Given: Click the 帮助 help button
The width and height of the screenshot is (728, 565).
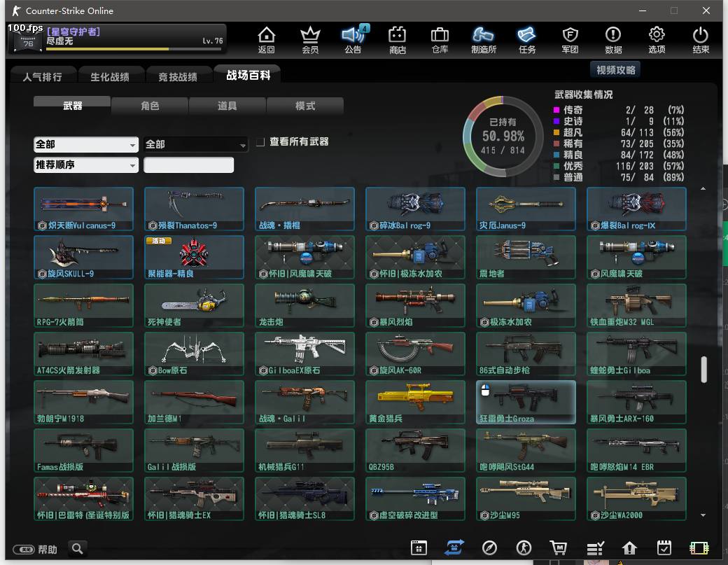Looking at the screenshot, I should [x=35, y=550].
